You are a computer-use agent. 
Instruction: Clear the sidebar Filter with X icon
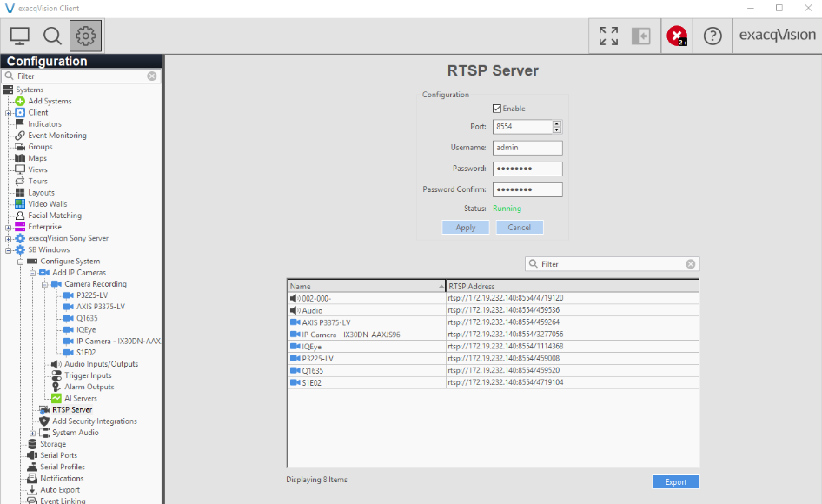(152, 76)
